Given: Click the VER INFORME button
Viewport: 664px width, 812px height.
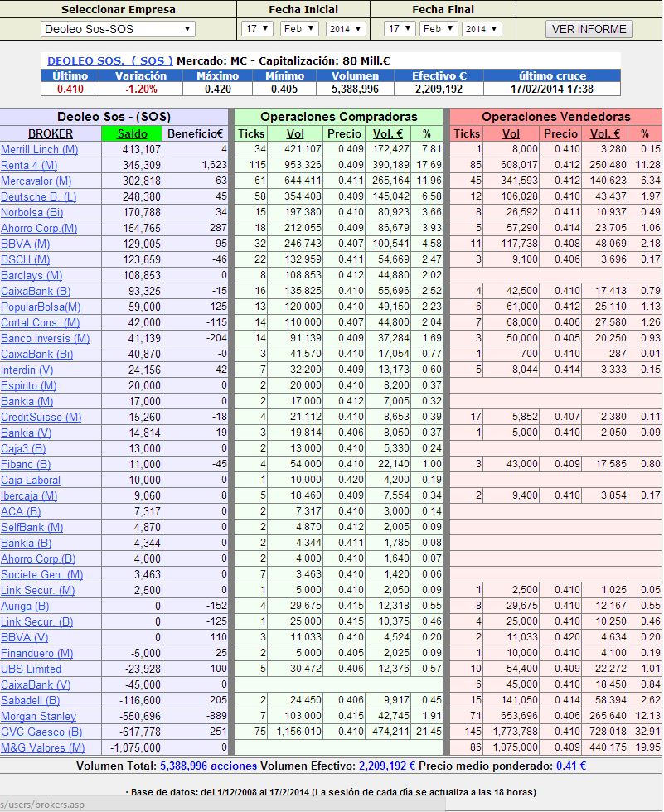Looking at the screenshot, I should click(589, 29).
